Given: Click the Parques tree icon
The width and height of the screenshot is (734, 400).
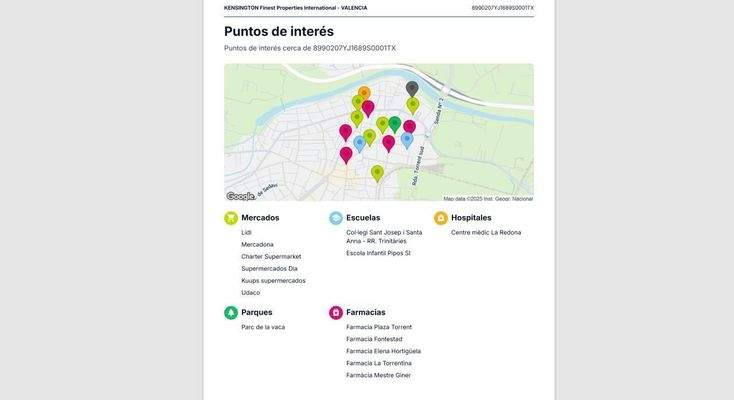Looking at the screenshot, I should click(x=231, y=313).
